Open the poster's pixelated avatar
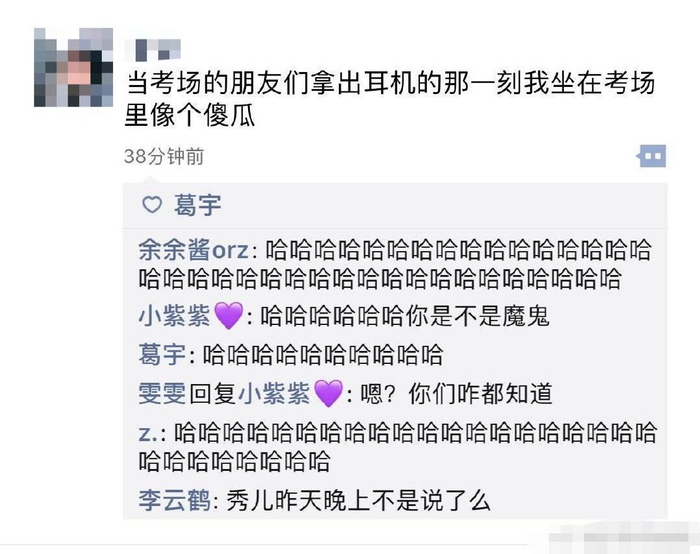 tap(73, 67)
